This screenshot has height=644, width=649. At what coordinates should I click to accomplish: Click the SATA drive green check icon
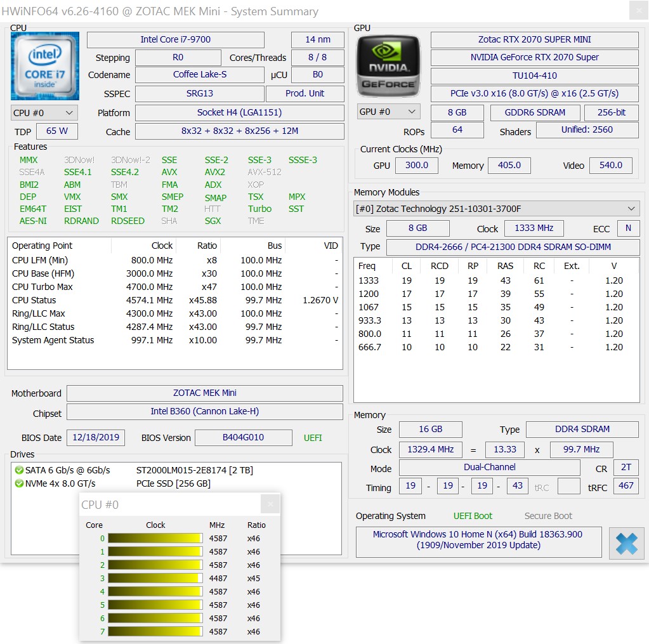[x=19, y=470]
